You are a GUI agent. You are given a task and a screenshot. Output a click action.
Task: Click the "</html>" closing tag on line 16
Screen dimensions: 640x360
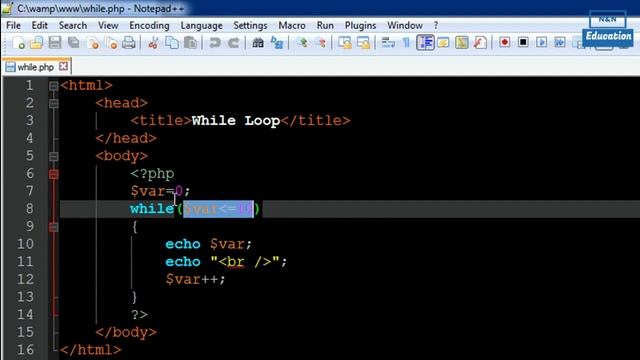click(x=91, y=350)
